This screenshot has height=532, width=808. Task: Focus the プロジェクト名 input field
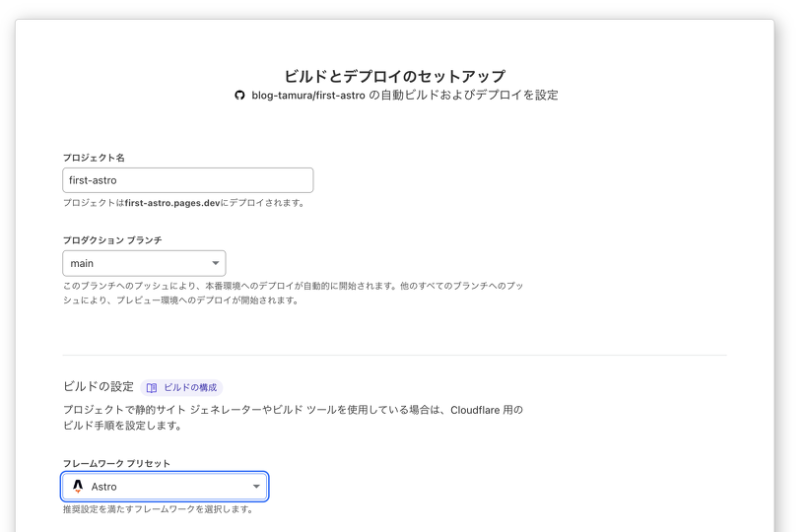[x=188, y=180]
